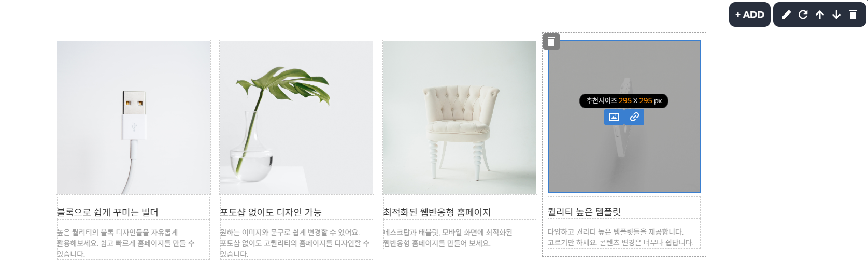The width and height of the screenshot is (868, 261).
Task: Select the USB cable image
Action: [x=134, y=117]
